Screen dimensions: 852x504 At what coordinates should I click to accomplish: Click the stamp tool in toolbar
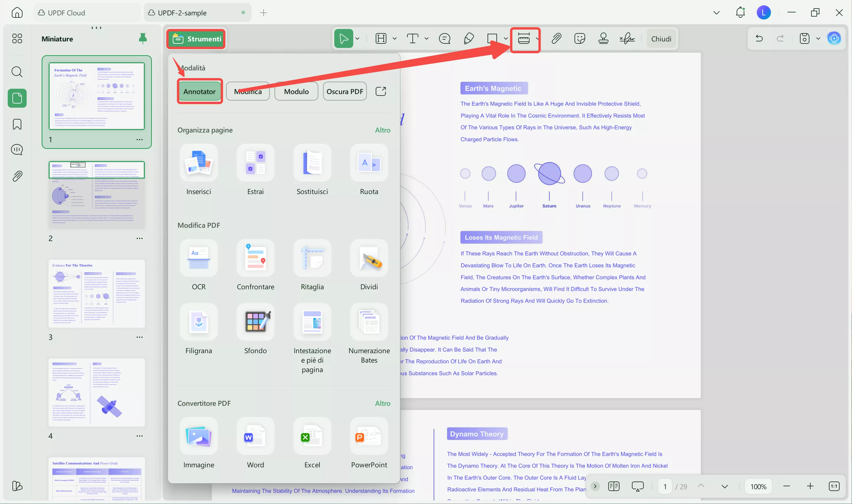tap(603, 38)
